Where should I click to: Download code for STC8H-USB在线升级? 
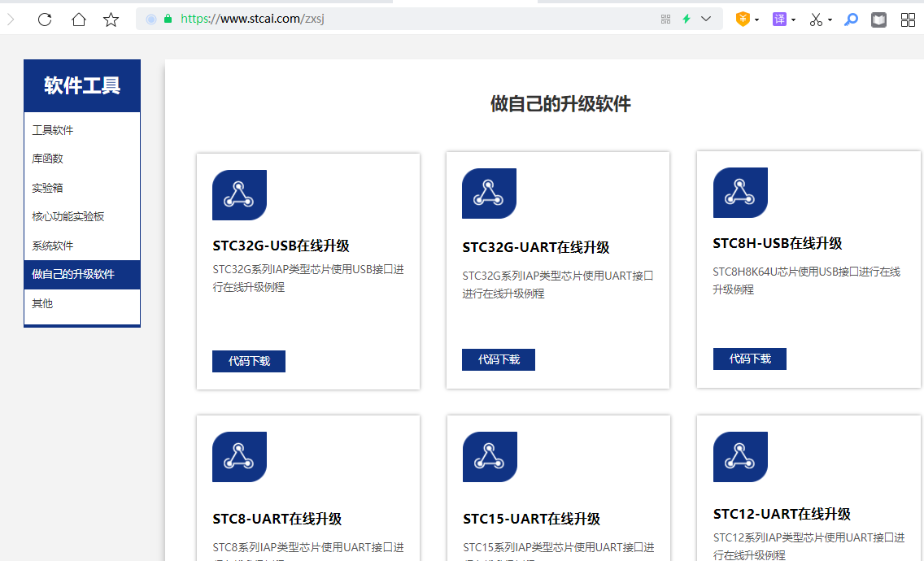750,359
